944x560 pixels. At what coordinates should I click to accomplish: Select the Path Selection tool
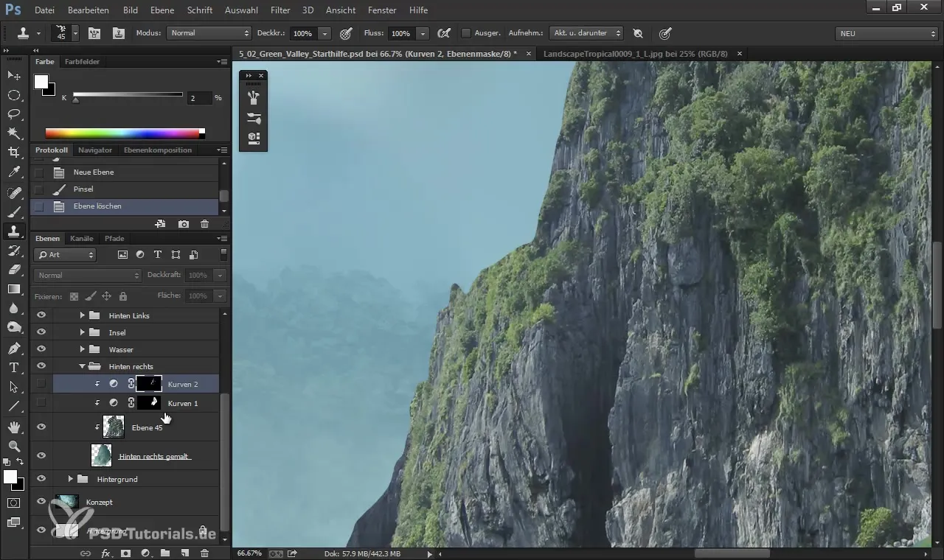pos(13,386)
